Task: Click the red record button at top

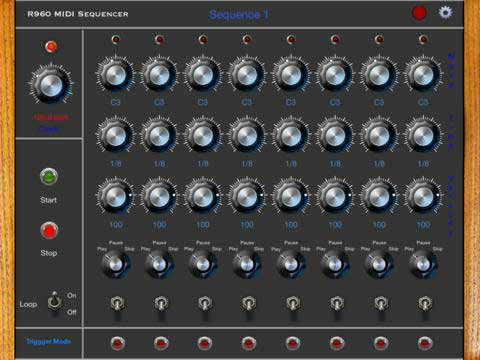Action: (x=419, y=13)
